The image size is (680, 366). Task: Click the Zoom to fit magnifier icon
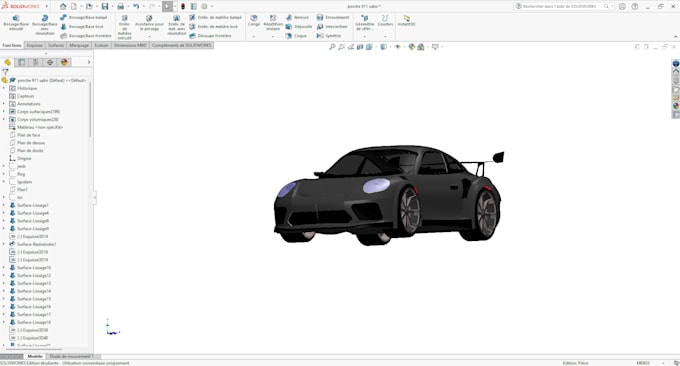pos(332,47)
